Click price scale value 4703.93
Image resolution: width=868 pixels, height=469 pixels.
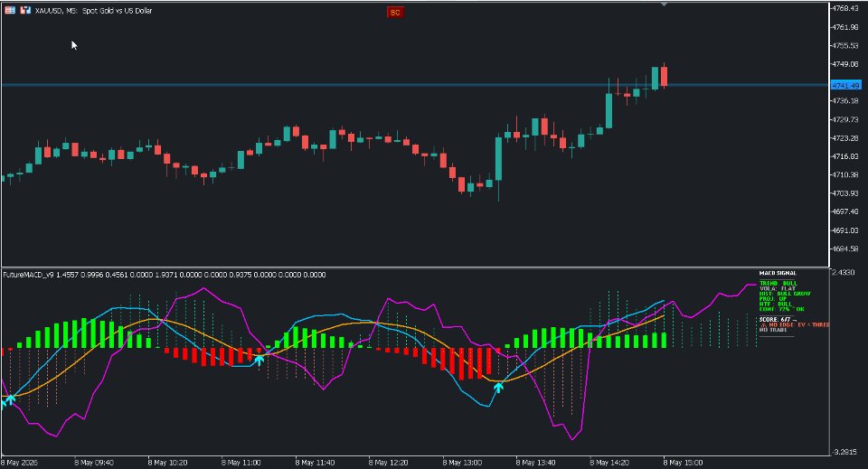pos(845,193)
